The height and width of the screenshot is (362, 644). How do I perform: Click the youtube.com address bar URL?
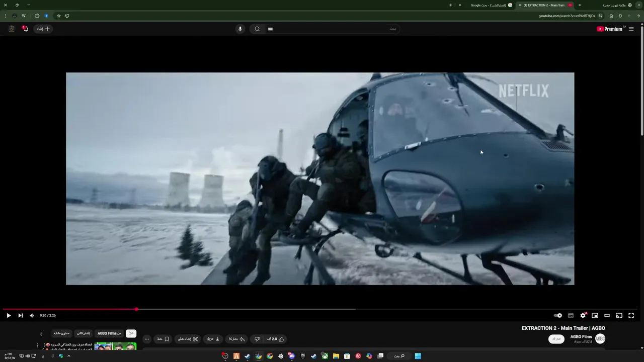567,16
